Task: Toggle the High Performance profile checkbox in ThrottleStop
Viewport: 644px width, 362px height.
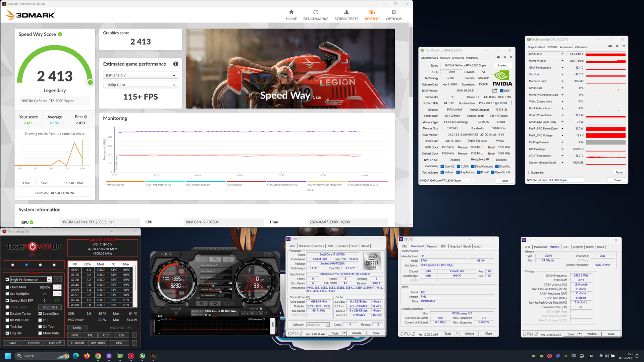Action: pyautogui.click(x=7, y=279)
